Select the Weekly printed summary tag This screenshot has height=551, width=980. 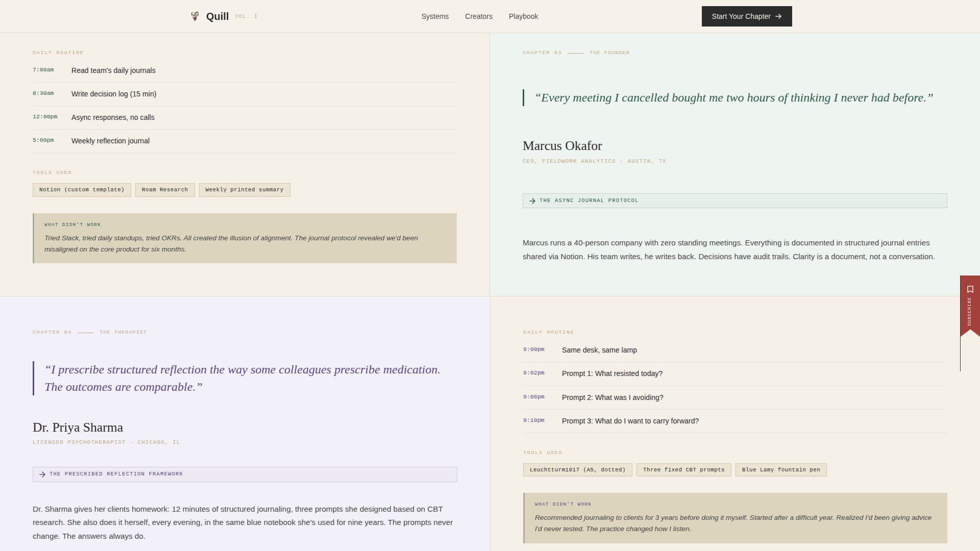click(244, 190)
